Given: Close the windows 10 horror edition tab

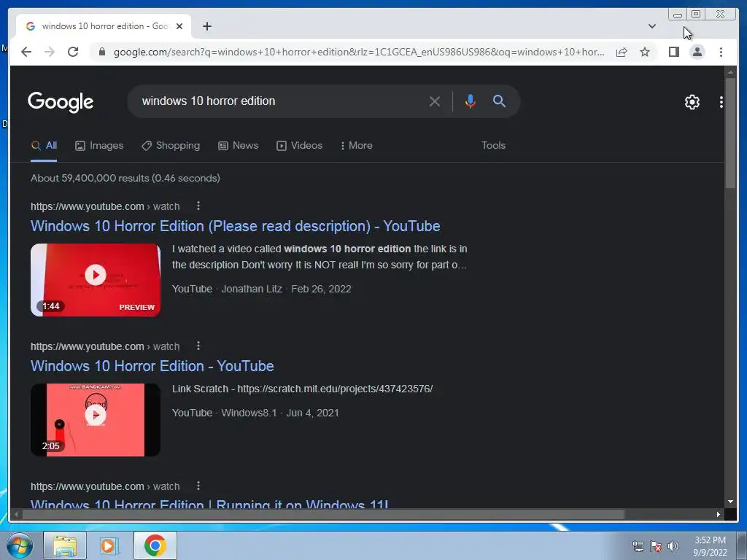Looking at the screenshot, I should [179, 26].
